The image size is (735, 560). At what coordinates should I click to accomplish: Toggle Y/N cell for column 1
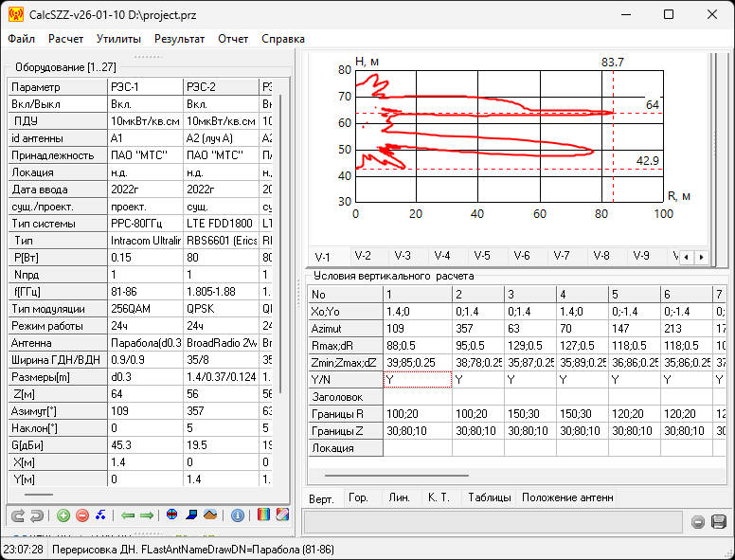point(417,379)
